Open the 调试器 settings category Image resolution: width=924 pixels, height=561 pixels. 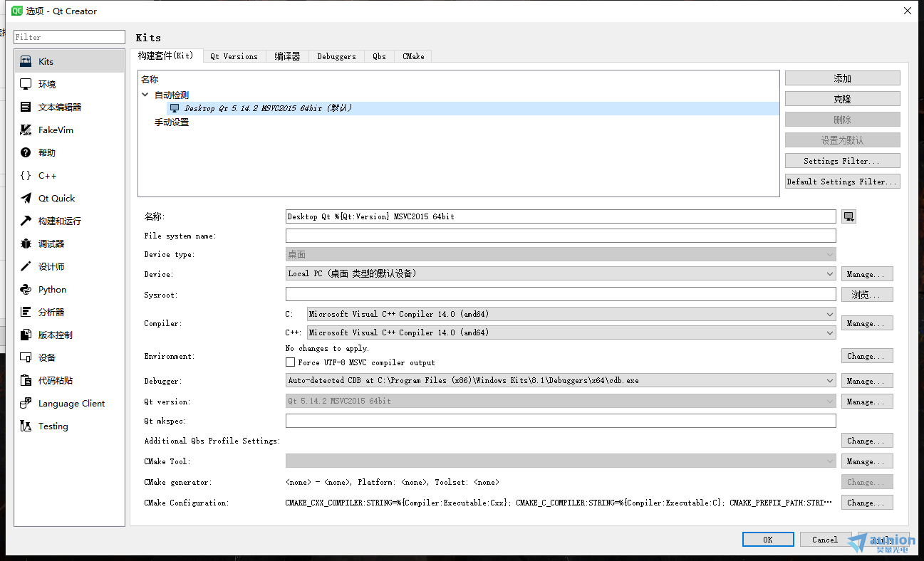click(69, 243)
